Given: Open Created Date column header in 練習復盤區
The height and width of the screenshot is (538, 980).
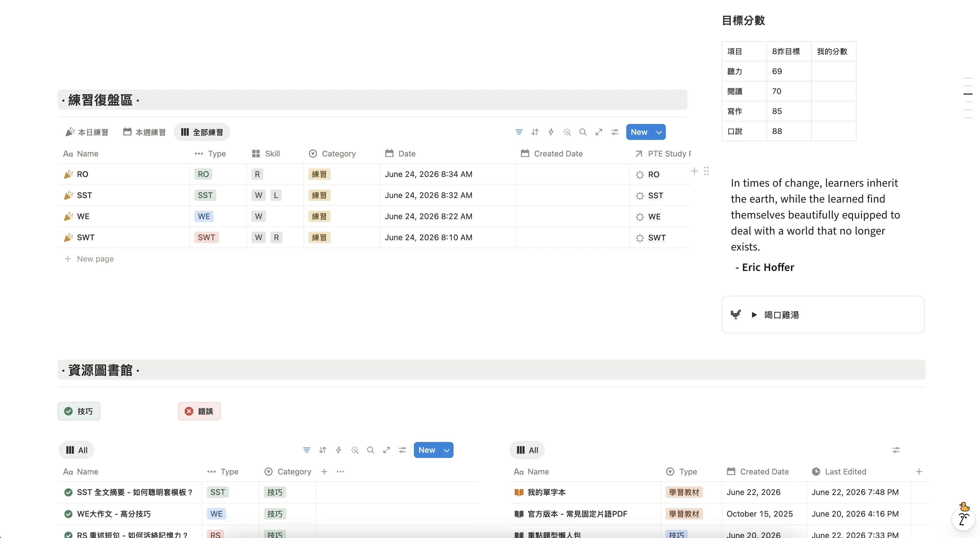Looking at the screenshot, I should [552, 154].
